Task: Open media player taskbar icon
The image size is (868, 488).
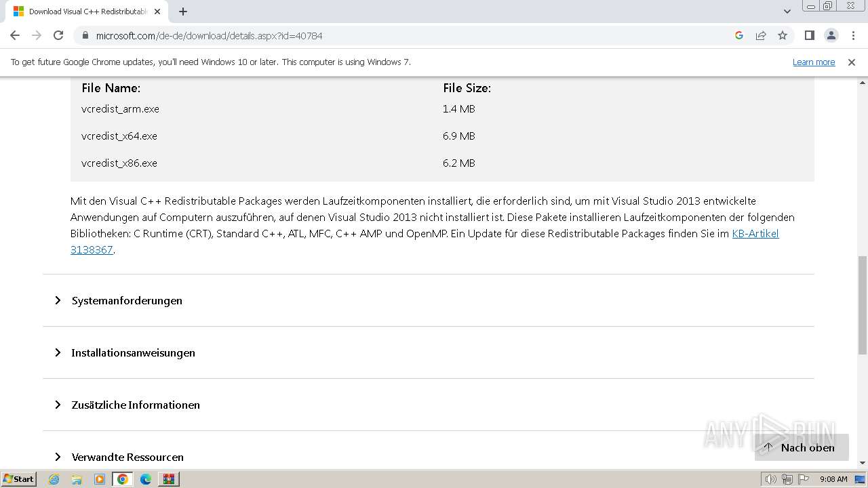Action: coord(100,479)
